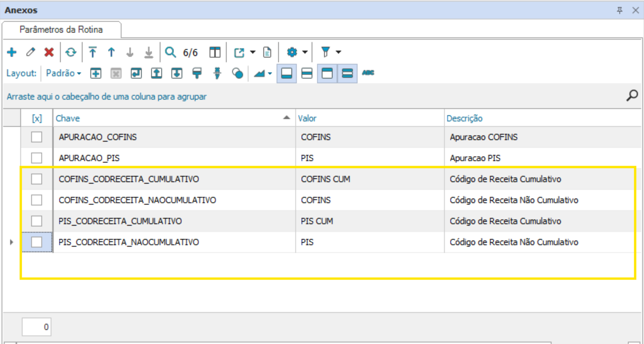Go to the first record arrow icon
644x344 pixels.
(x=92, y=52)
